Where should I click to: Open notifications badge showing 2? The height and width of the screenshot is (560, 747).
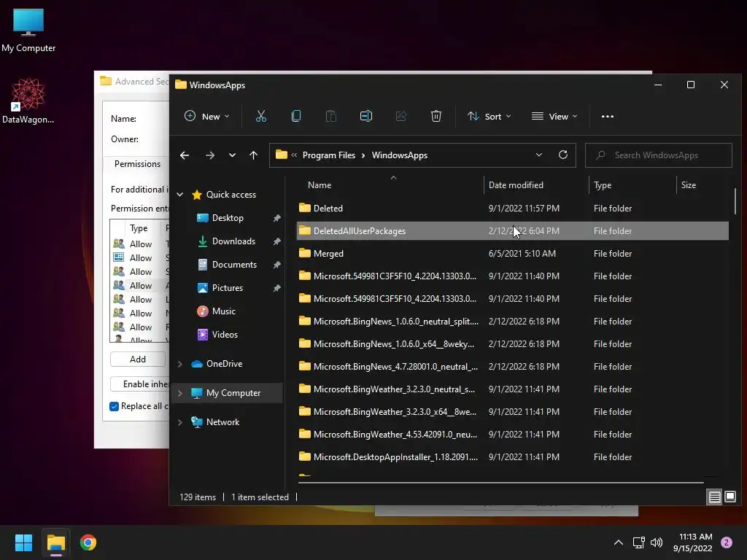[x=727, y=542]
